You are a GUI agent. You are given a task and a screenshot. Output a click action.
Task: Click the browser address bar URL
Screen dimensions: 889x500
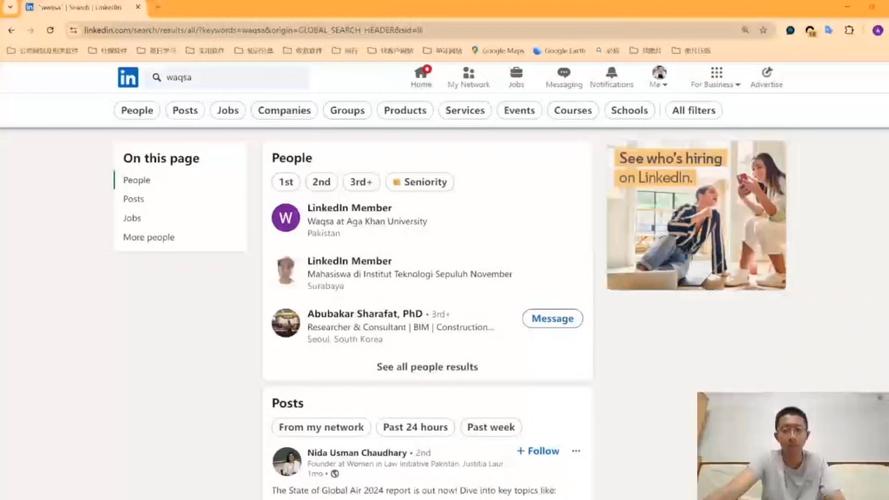tap(253, 30)
